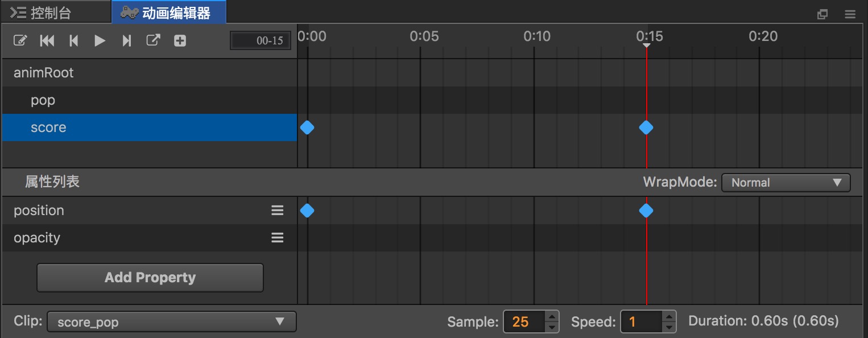The image size is (868, 338).
Task: Add event with plus icon
Action: pyautogui.click(x=180, y=40)
